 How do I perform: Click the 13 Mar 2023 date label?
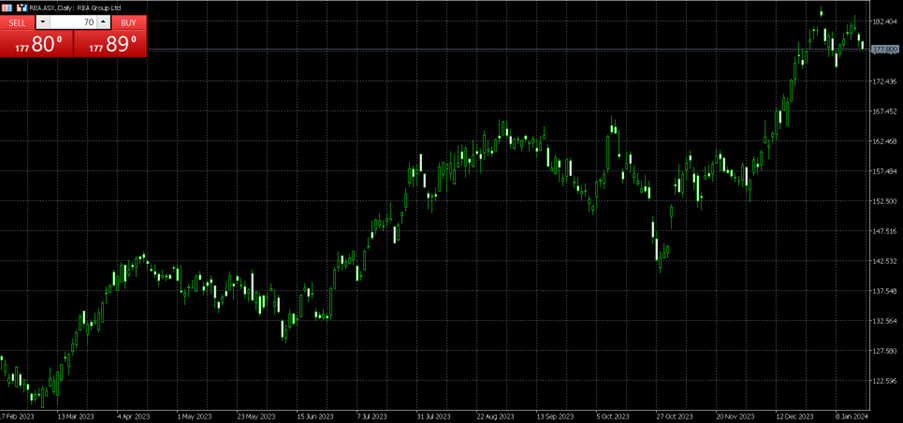click(x=75, y=416)
